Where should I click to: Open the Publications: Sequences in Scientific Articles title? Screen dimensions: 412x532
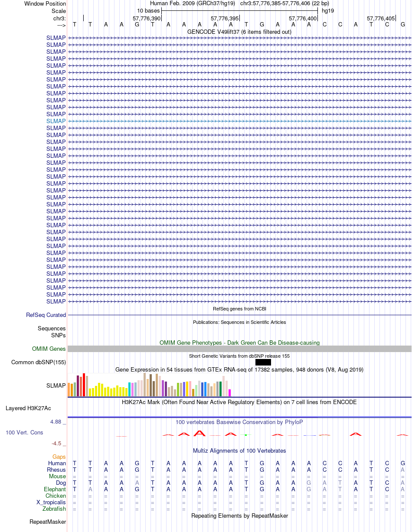(239, 322)
